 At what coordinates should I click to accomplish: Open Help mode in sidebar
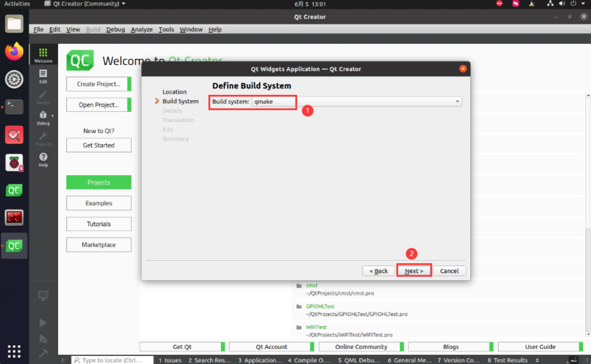pyautogui.click(x=43, y=160)
